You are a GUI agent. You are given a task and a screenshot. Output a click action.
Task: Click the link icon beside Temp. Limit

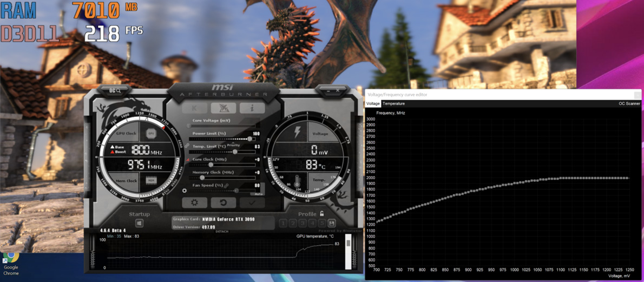tap(187, 146)
